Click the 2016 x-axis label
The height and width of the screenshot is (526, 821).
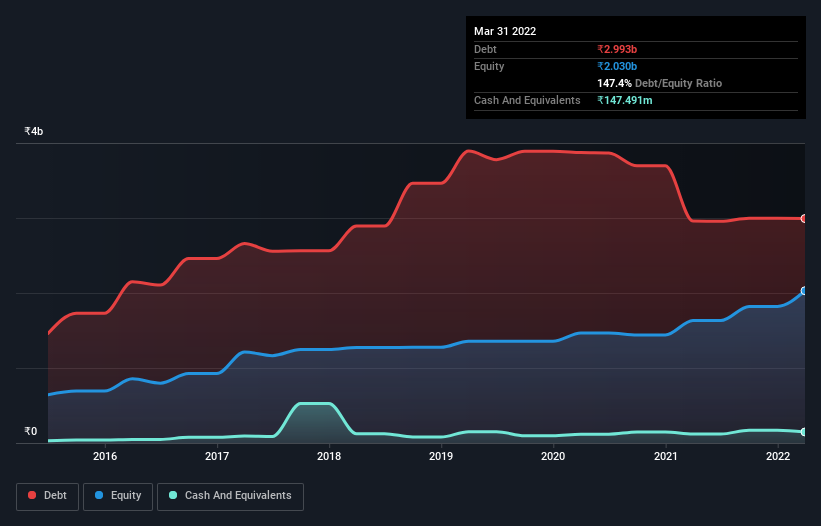(x=105, y=456)
